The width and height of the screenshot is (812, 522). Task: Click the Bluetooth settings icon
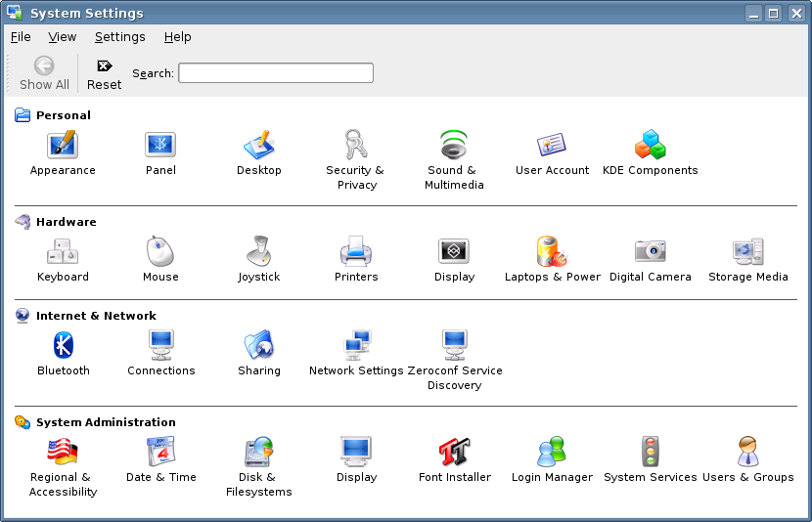(63, 346)
